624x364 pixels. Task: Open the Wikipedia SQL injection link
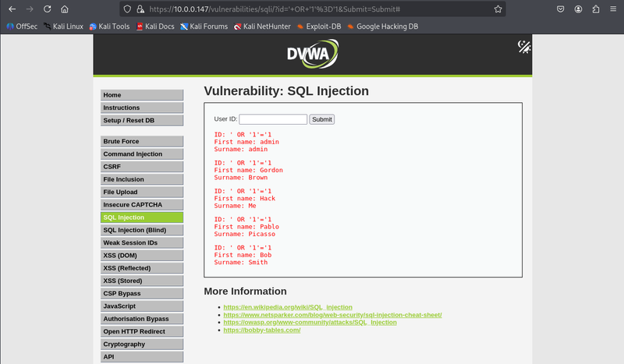click(288, 307)
